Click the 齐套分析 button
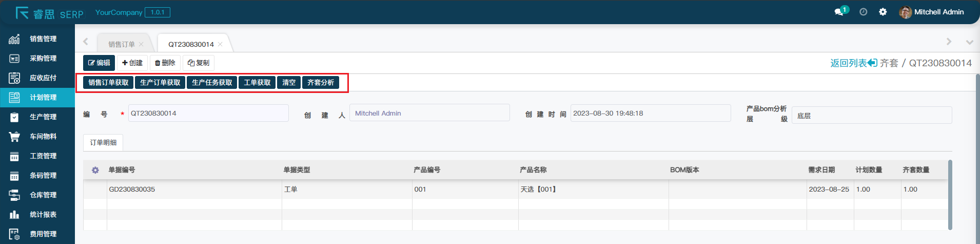 pos(320,83)
